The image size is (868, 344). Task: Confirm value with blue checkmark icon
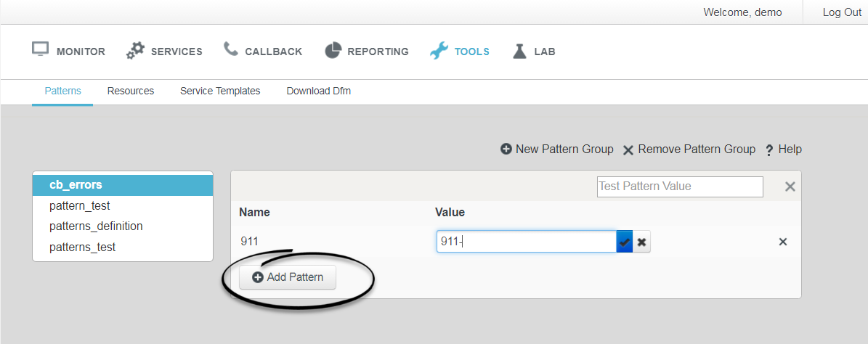tap(625, 242)
